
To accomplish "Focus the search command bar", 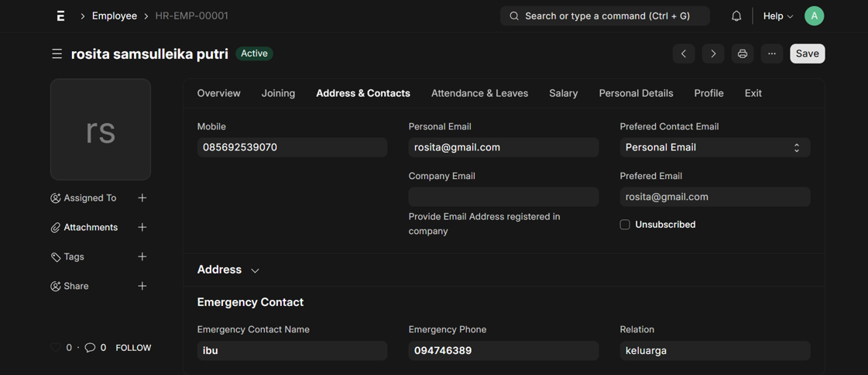I will tap(605, 16).
